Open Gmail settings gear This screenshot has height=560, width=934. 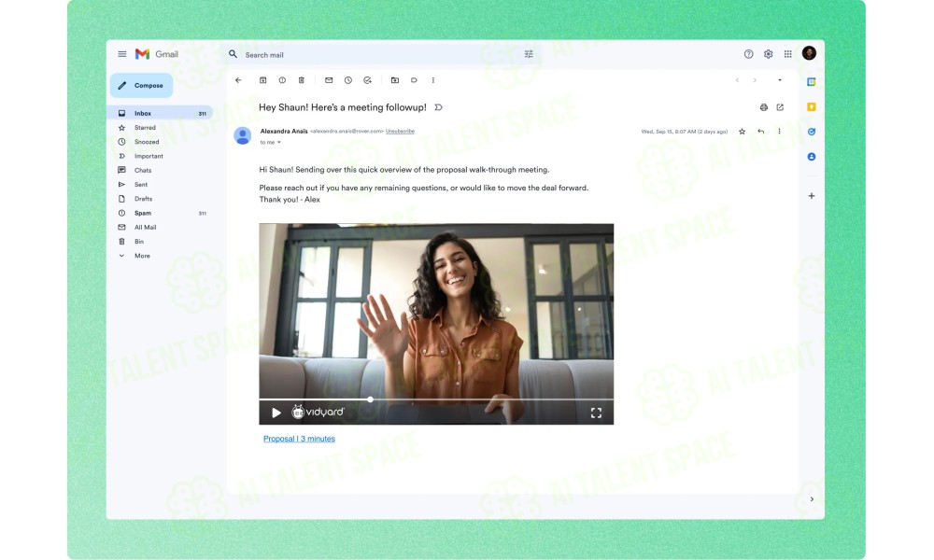point(769,54)
